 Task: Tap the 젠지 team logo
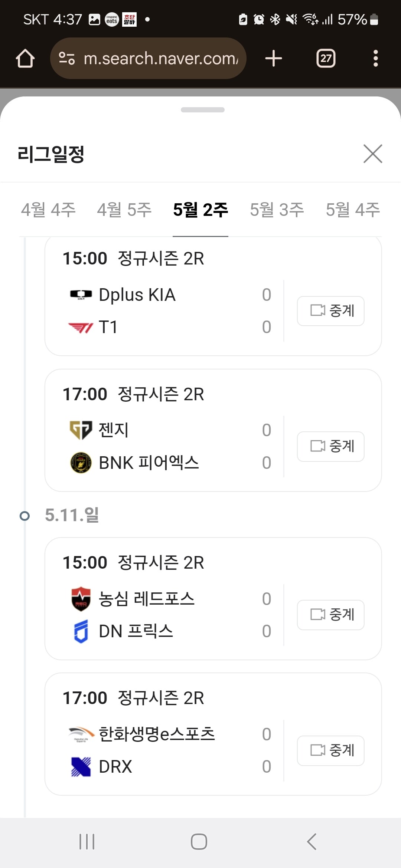(81, 430)
